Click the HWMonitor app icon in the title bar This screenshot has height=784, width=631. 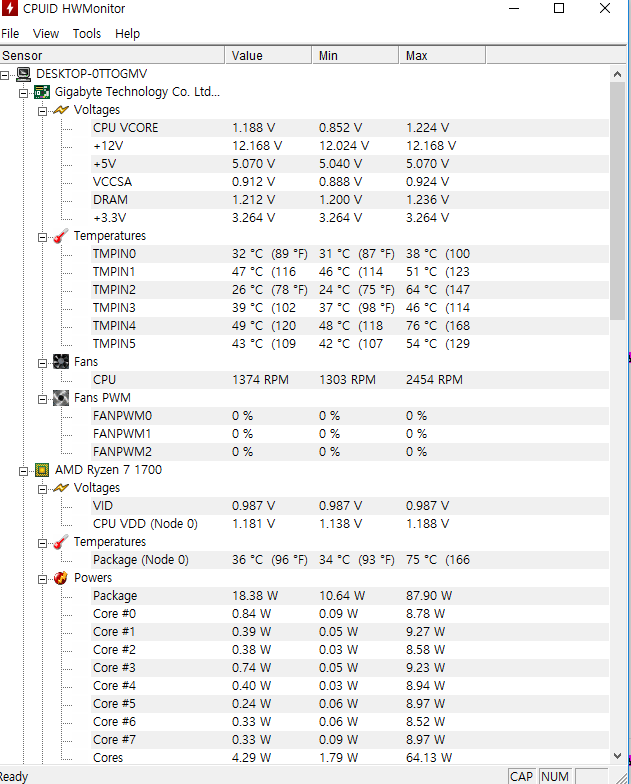(x=10, y=8)
